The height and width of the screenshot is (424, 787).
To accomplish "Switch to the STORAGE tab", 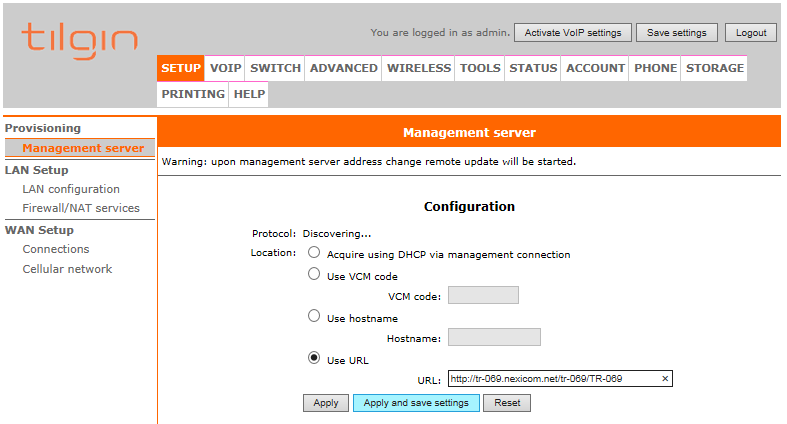I will coord(715,68).
